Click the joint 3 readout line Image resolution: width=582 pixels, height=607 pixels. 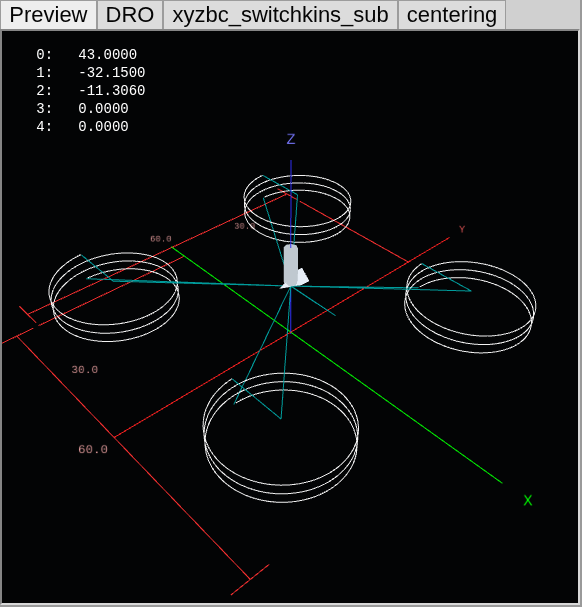(x=82, y=108)
